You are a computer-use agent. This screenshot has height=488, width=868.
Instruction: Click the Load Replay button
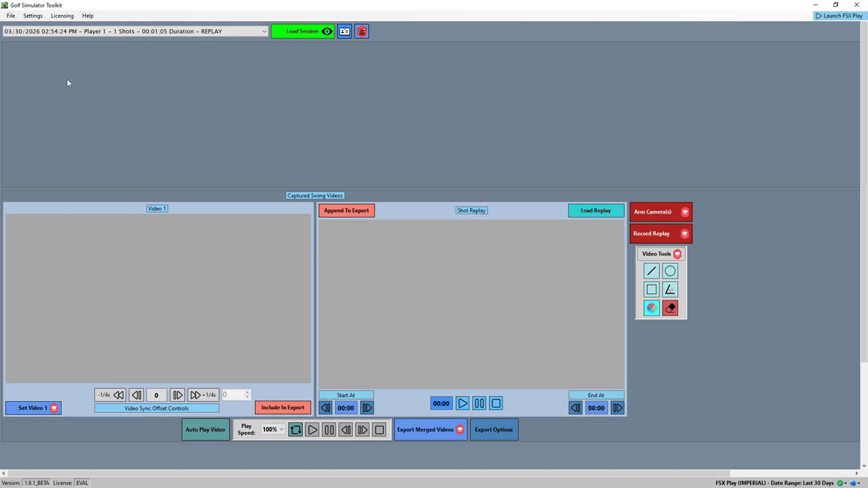596,211
